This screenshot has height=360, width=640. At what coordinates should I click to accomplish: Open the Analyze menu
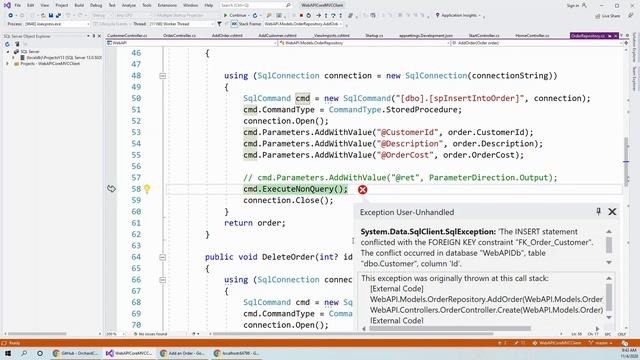tap(129, 5)
